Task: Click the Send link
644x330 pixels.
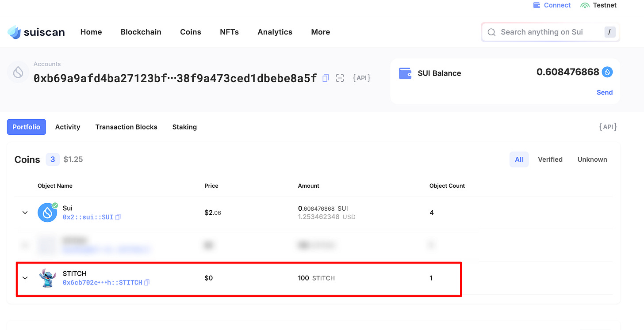Action: 605,92
